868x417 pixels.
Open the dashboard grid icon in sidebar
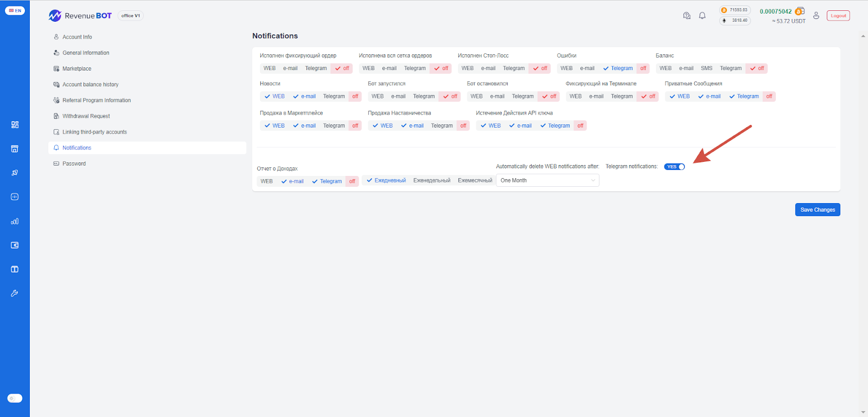(15, 125)
